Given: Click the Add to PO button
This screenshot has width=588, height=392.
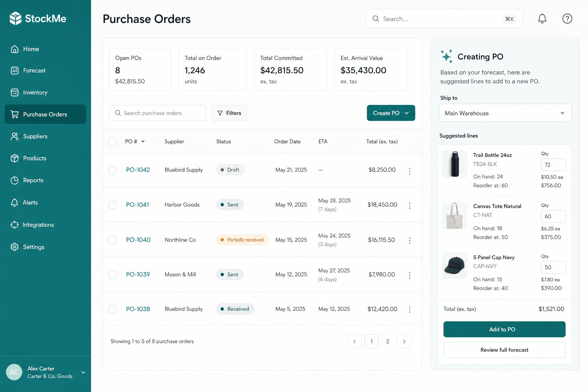Looking at the screenshot, I should 504,329.
